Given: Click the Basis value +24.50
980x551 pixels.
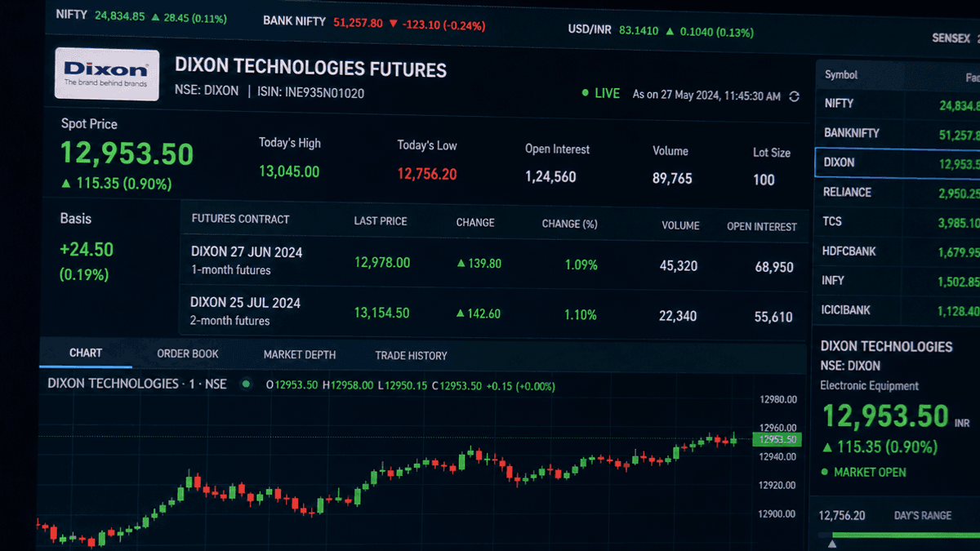Looking at the screenshot, I should click(87, 249).
